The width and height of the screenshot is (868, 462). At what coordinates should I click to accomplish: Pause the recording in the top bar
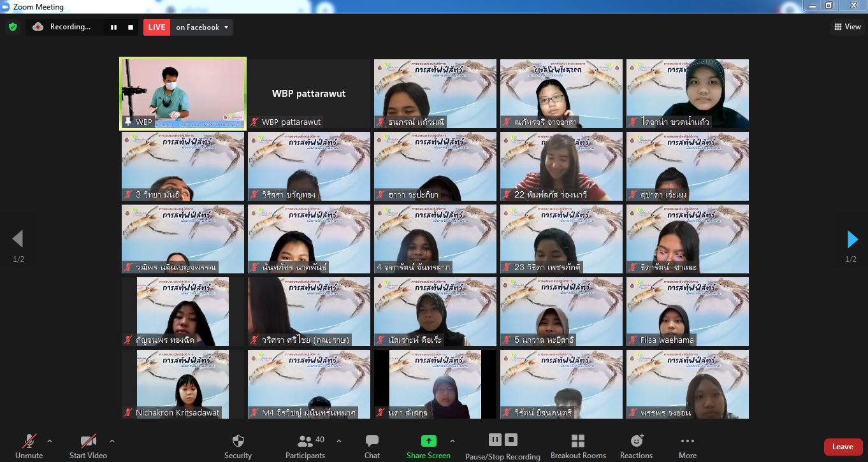pos(113,27)
